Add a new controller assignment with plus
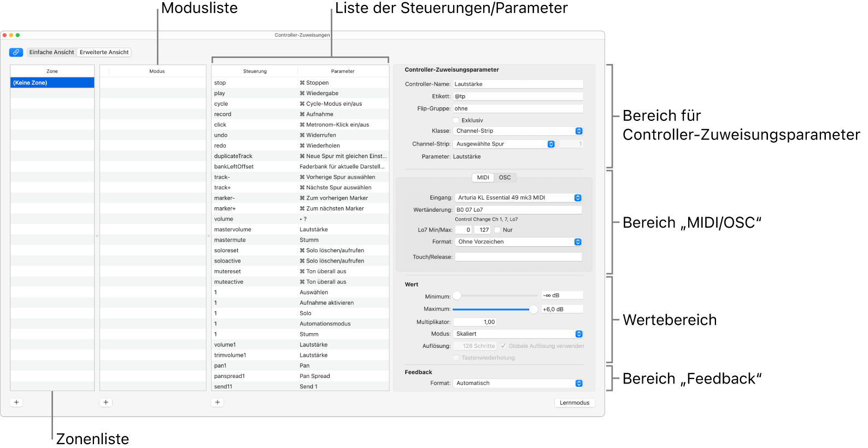Screen dimensions: 868x448 click(x=218, y=402)
